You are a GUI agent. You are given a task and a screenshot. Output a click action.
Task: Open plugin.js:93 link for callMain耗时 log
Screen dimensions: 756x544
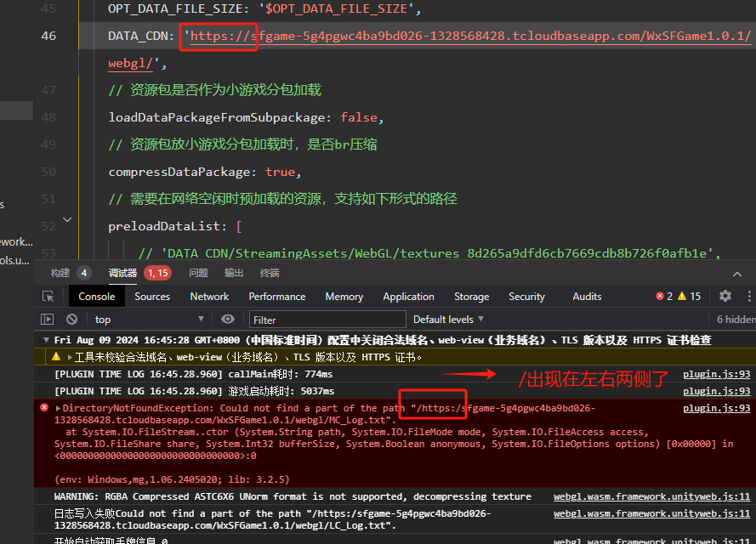[x=716, y=374]
